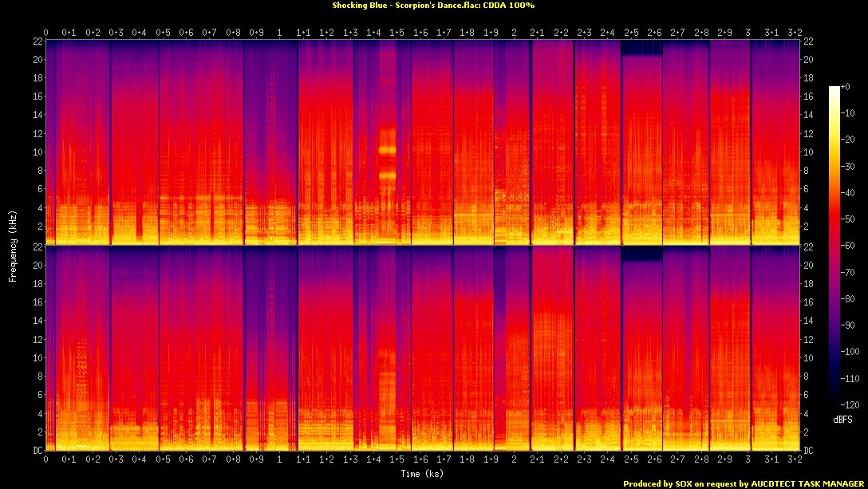Click the "1" tick on the bottom time axis
This screenshot has width=868, height=489.
279,459
